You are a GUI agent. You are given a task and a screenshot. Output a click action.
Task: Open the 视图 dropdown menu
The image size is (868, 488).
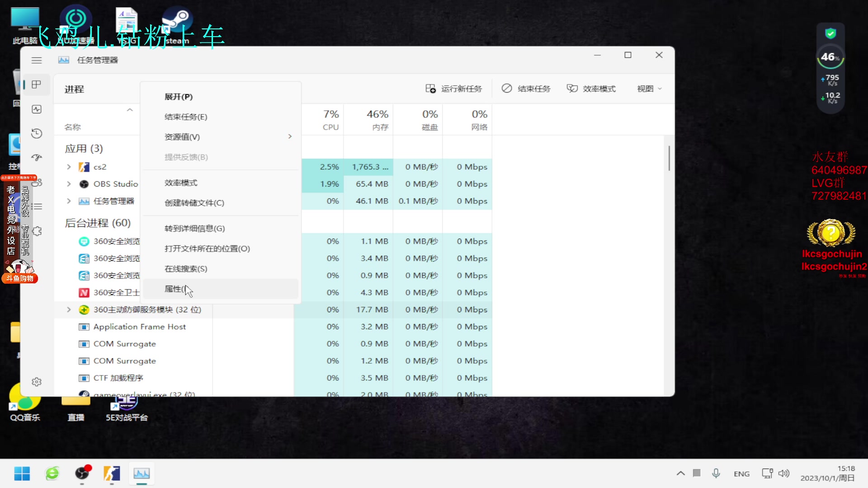tap(650, 89)
